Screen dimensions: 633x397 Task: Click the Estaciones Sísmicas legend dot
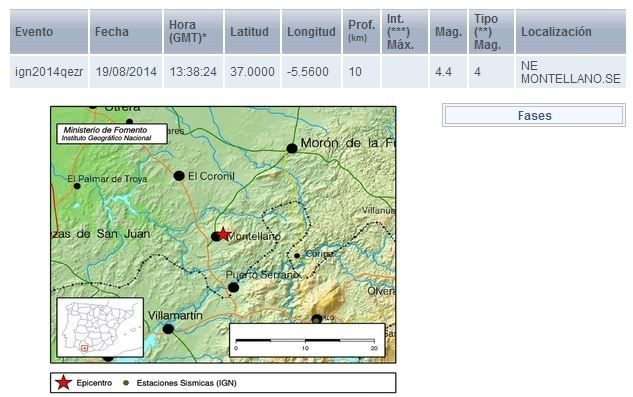click(x=126, y=382)
